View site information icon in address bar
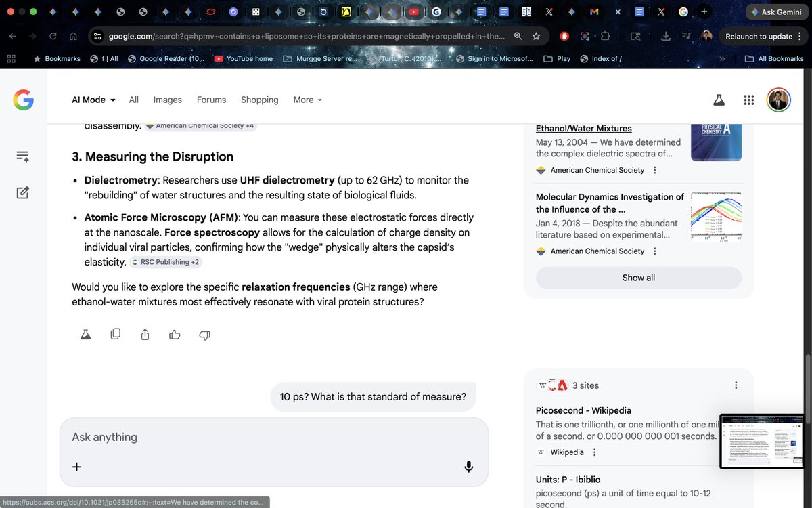 coord(97,36)
